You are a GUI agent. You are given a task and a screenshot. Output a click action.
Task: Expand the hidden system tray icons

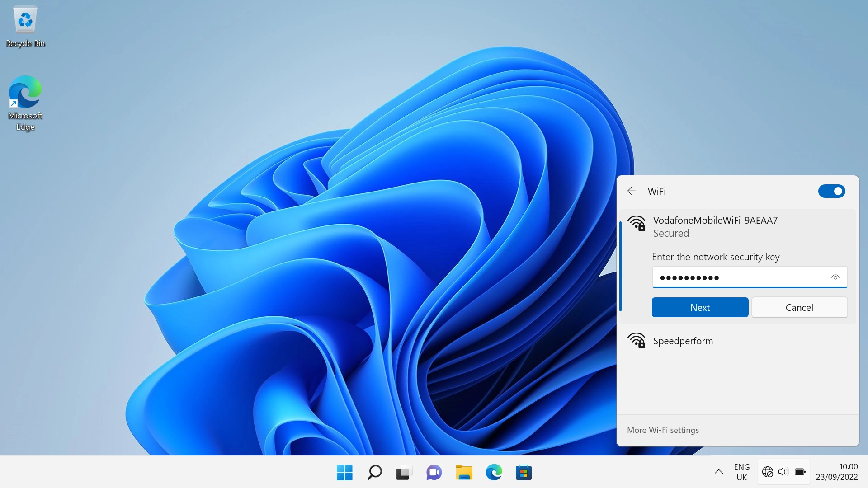tap(718, 472)
